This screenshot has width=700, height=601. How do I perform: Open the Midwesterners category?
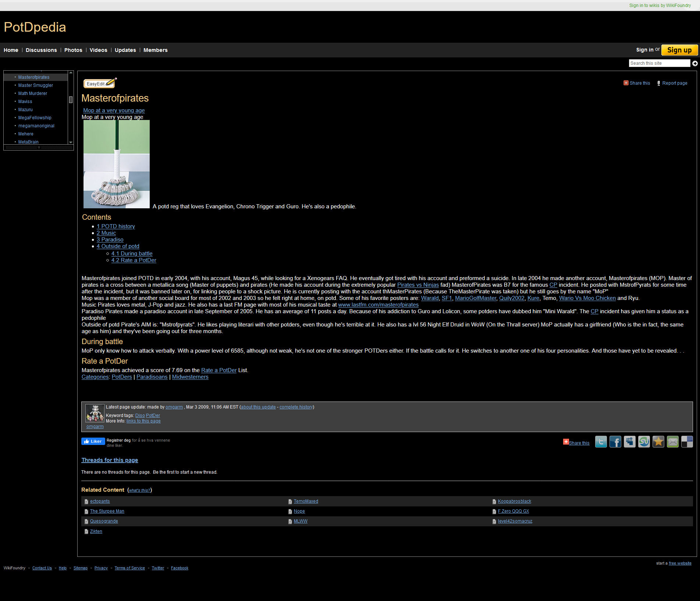pyautogui.click(x=190, y=377)
